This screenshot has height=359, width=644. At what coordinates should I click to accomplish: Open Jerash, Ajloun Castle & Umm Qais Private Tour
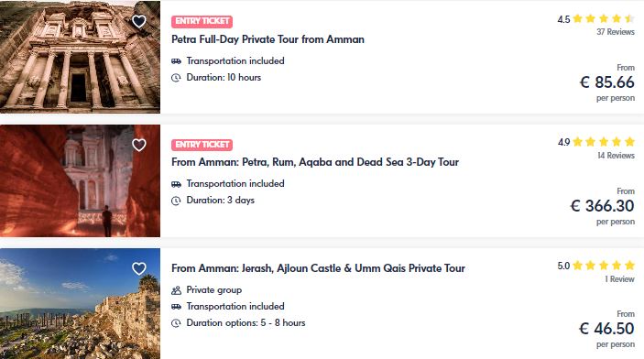[x=318, y=268]
